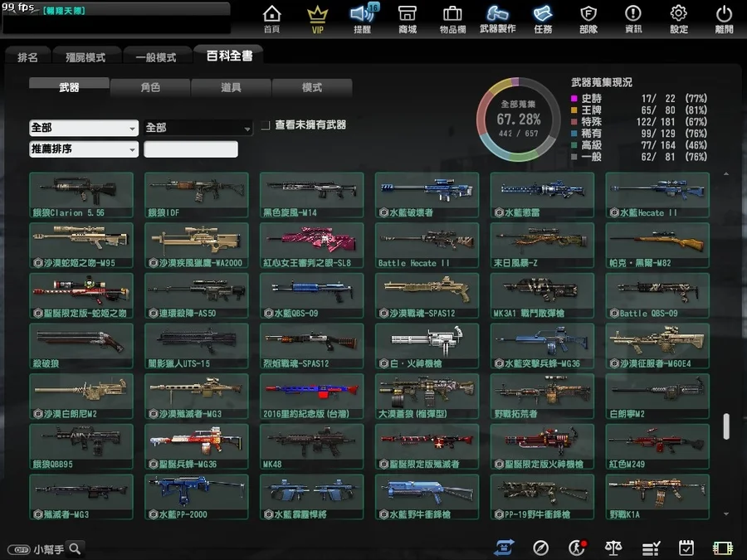This screenshot has height=560, width=747.
Task: Select the 沙漠蛇姬之吻-M95 weapon card
Action: pyautogui.click(x=81, y=246)
